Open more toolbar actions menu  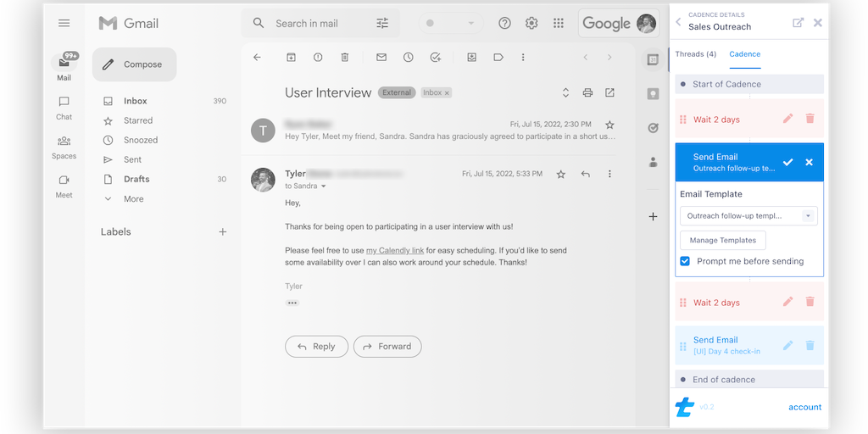[523, 57]
